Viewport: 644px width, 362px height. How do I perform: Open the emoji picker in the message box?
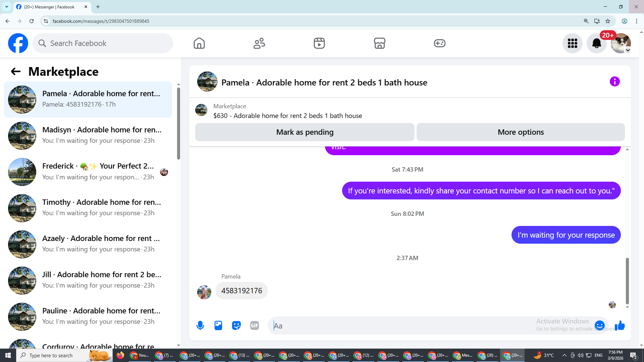tap(599, 325)
